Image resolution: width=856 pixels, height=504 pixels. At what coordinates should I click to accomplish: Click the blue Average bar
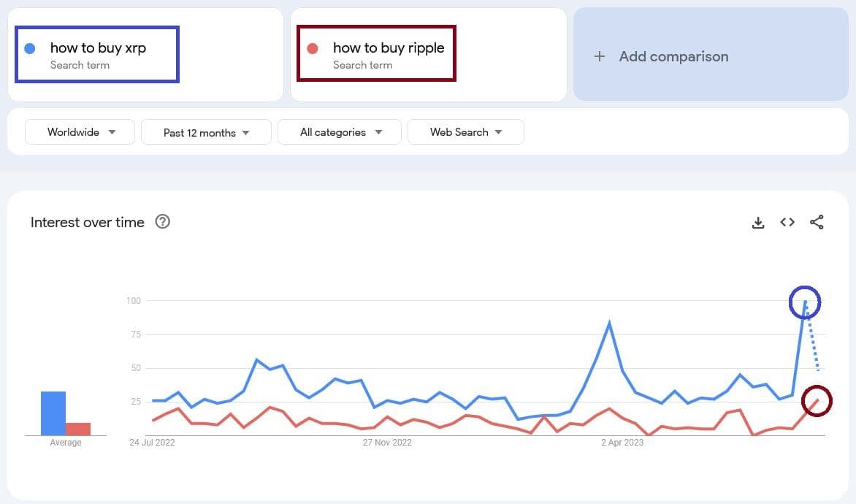(53, 413)
